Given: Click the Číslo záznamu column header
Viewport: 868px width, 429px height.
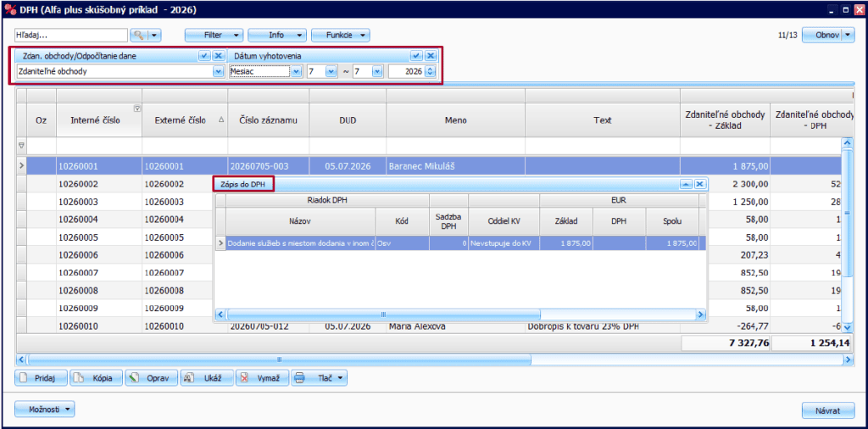Looking at the screenshot, I should pos(269,120).
